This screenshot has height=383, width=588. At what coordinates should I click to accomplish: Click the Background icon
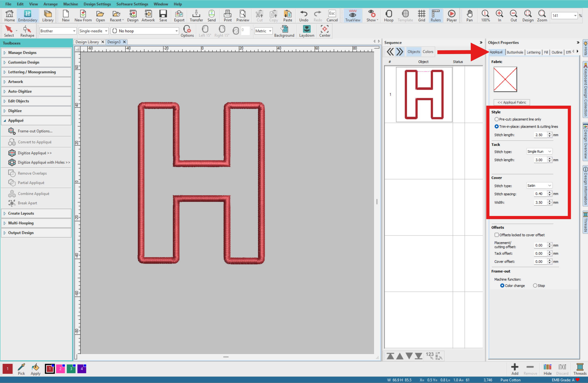tap(284, 31)
